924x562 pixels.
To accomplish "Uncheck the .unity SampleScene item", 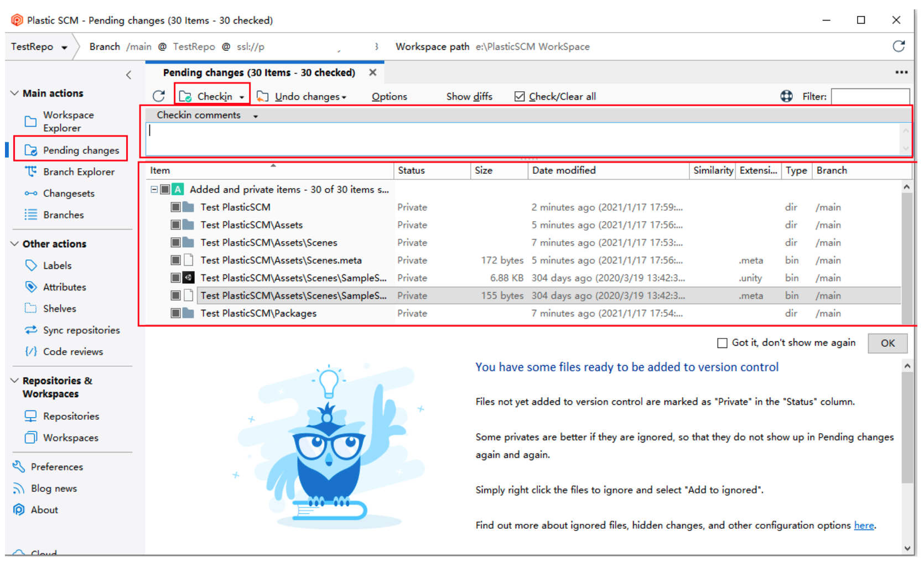I will coord(175,278).
